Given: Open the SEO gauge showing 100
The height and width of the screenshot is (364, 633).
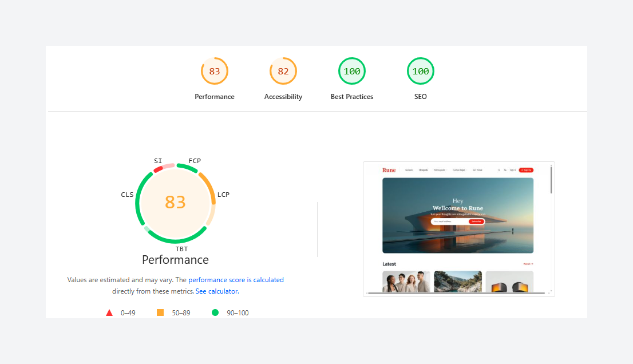Looking at the screenshot, I should pyautogui.click(x=420, y=72).
